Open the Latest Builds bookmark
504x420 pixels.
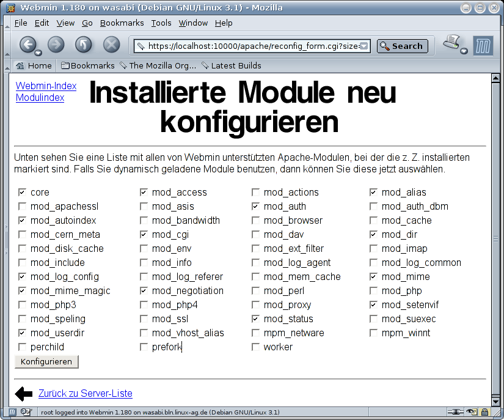[x=232, y=65]
